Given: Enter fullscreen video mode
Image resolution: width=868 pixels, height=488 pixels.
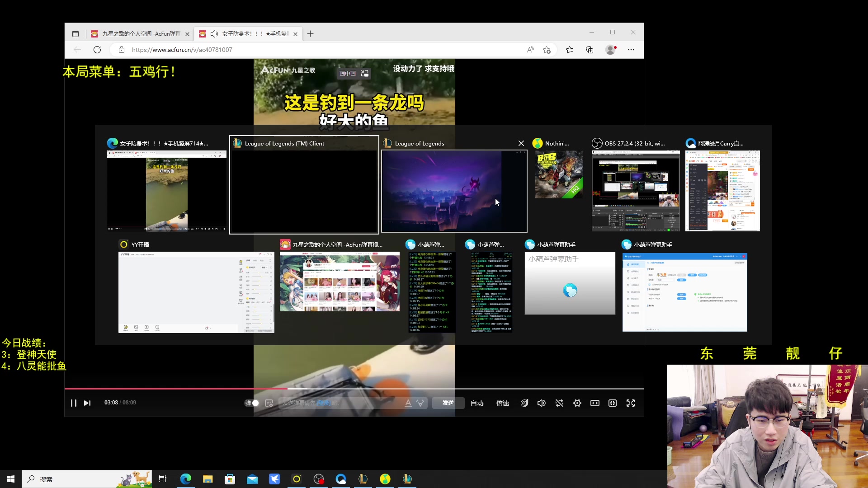Looking at the screenshot, I should coord(631,403).
